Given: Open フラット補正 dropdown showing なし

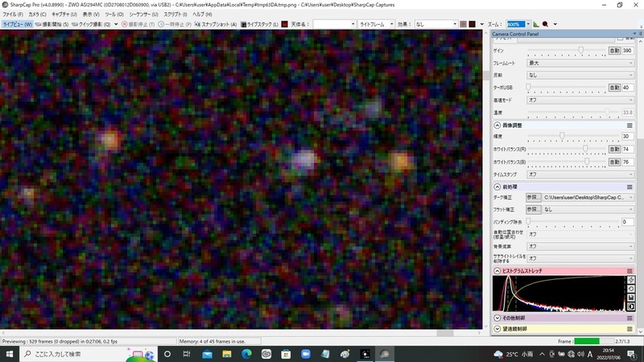Looking at the screenshot, I should (x=588, y=209).
